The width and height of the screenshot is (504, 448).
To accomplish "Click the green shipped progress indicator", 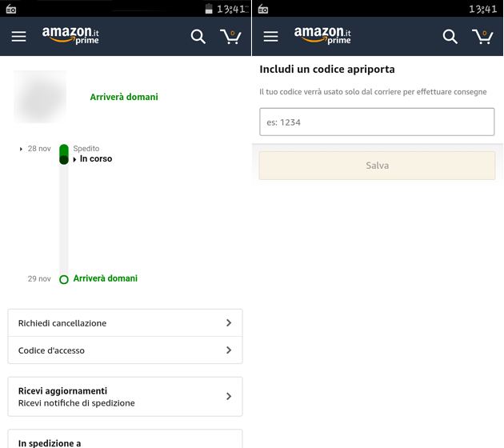I will [64, 154].
